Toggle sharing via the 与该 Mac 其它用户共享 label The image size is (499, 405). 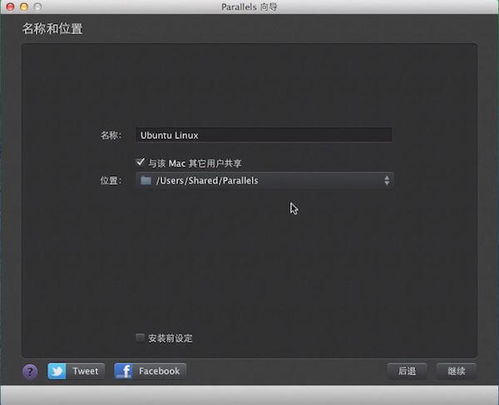point(195,163)
